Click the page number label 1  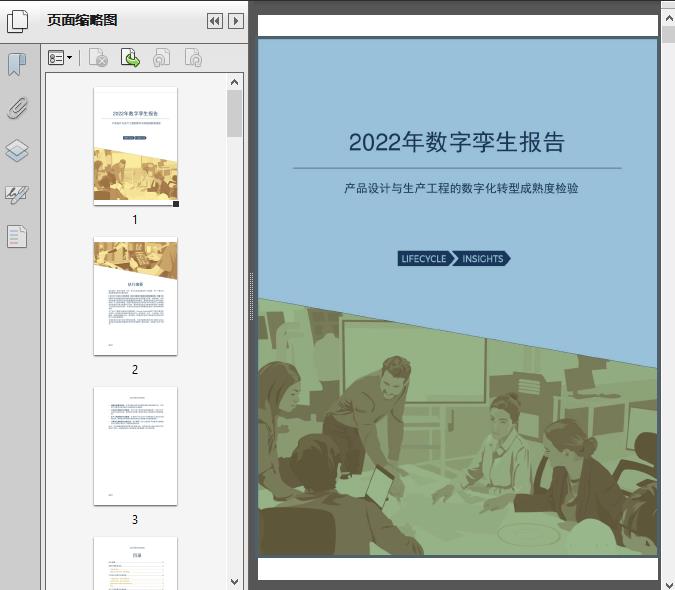135,220
